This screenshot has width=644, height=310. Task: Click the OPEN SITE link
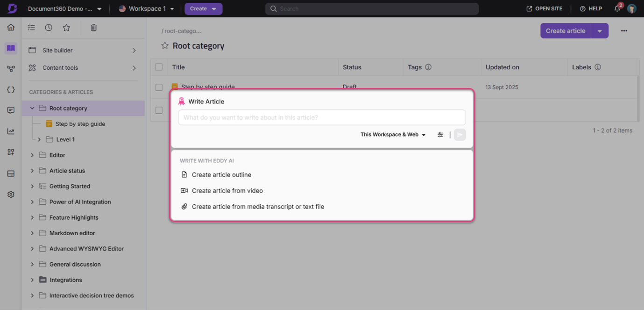(545, 9)
